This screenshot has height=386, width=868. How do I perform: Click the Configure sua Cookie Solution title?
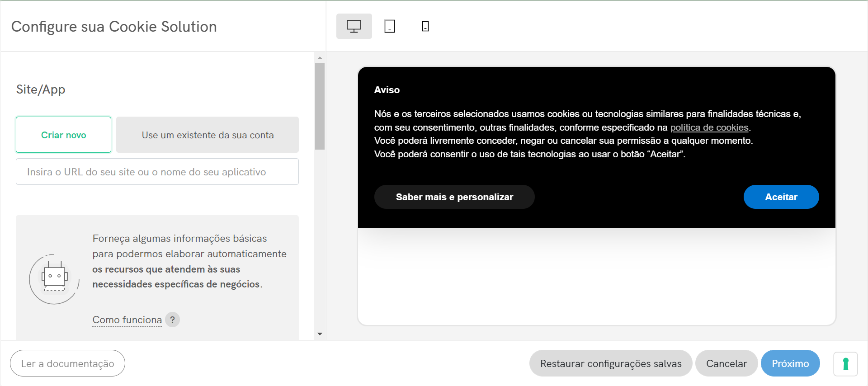[114, 27]
